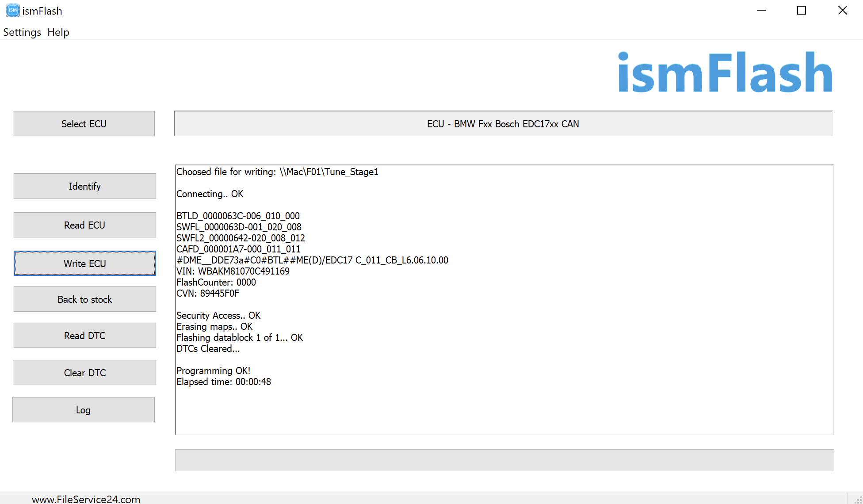Click the window resize grip in status bar
This screenshot has width=863, height=504.
pos(858,500)
